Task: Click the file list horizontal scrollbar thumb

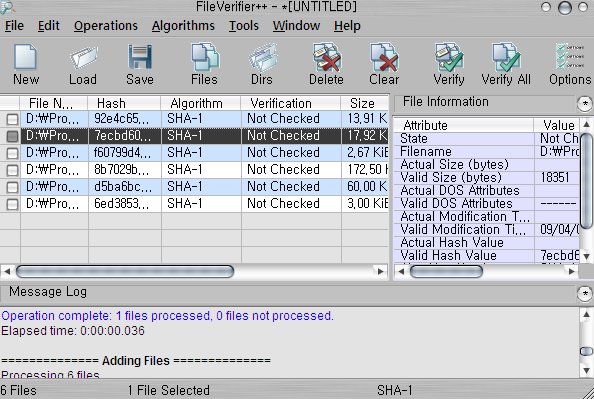Action: click(x=125, y=271)
